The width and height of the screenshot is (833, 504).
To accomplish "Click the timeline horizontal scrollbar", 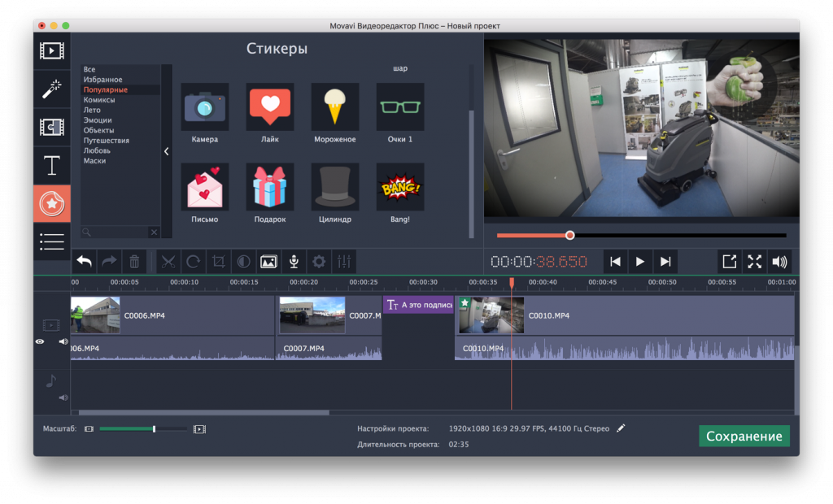I will pyautogui.click(x=204, y=412).
